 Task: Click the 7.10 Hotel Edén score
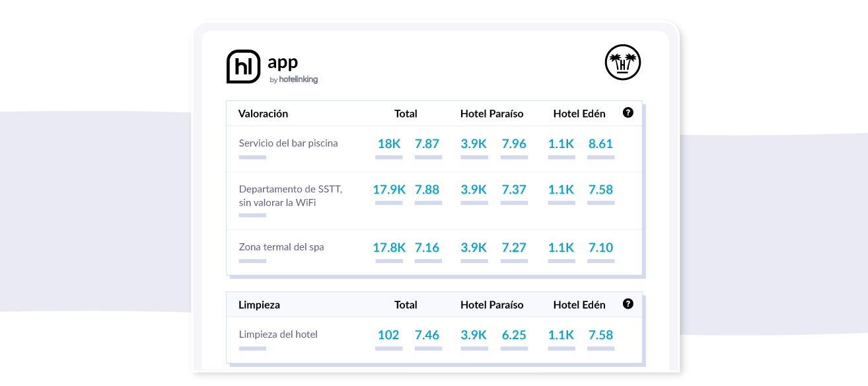(x=600, y=248)
